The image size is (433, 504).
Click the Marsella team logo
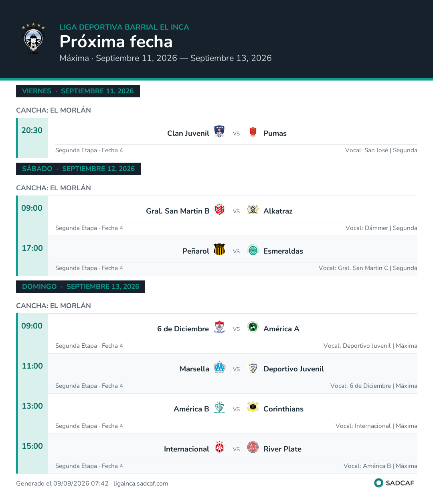219,367
